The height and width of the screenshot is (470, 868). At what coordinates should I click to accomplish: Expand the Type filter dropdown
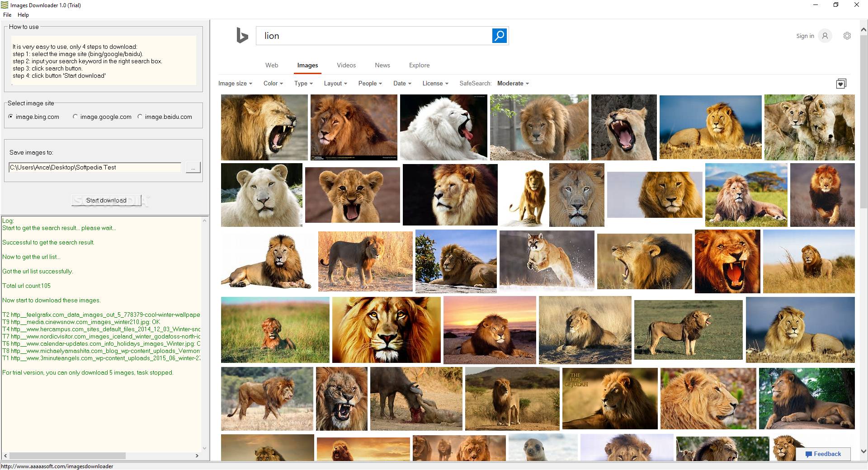tap(303, 84)
